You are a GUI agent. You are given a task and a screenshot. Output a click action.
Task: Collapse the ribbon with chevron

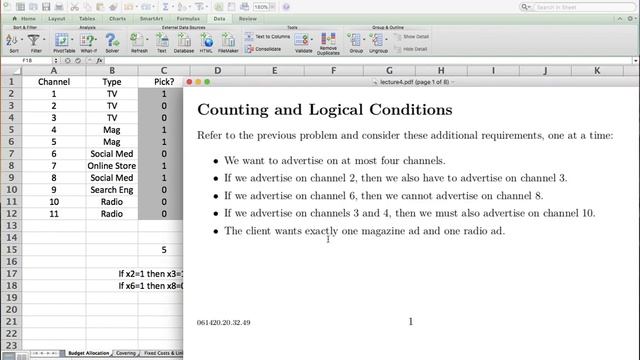[620, 19]
